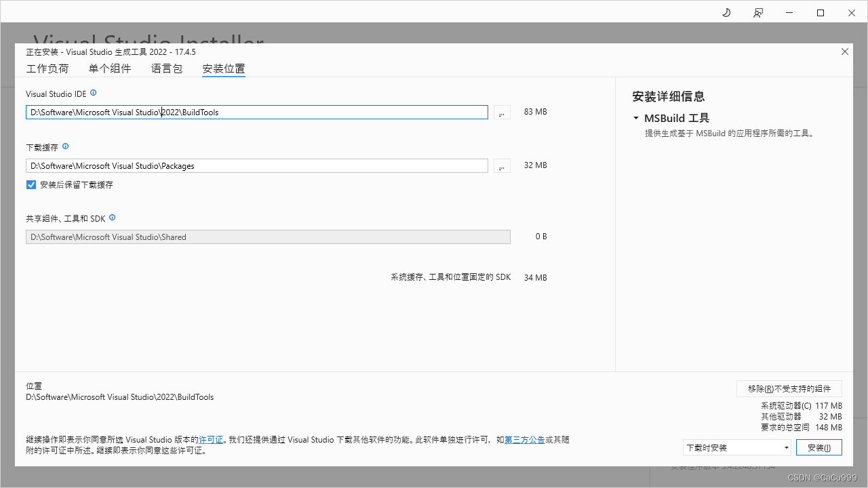Close the Visual Studio Installer window
Screen dimensions: 868x488
852,13
